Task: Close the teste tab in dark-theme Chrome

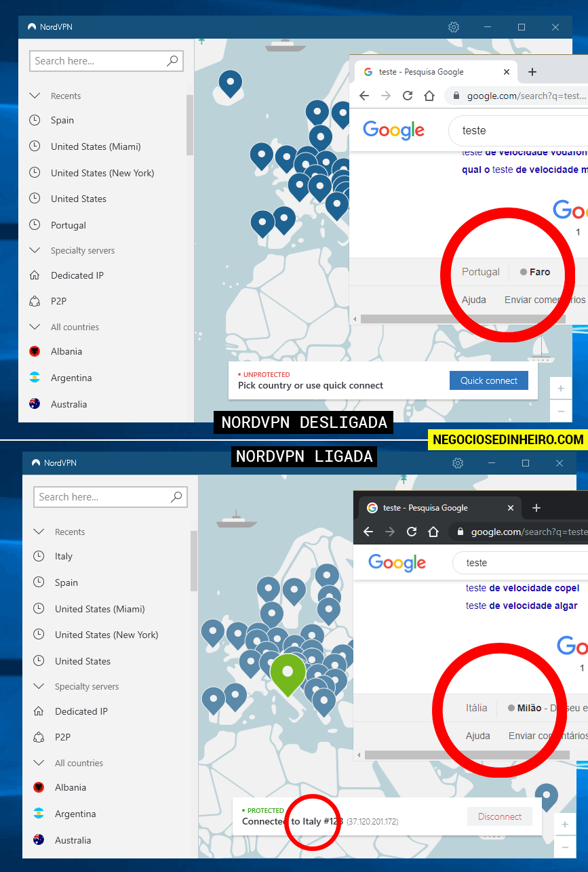Action: tap(510, 508)
